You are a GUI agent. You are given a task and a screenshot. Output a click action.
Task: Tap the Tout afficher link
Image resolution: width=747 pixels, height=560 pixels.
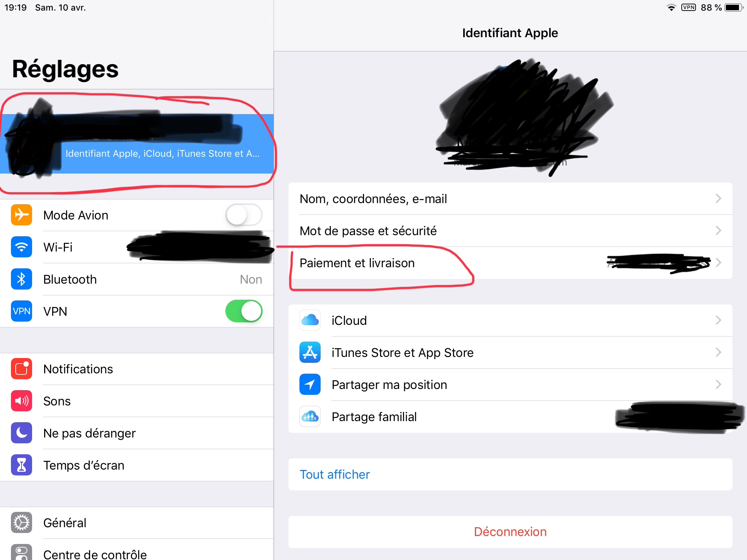tap(334, 474)
